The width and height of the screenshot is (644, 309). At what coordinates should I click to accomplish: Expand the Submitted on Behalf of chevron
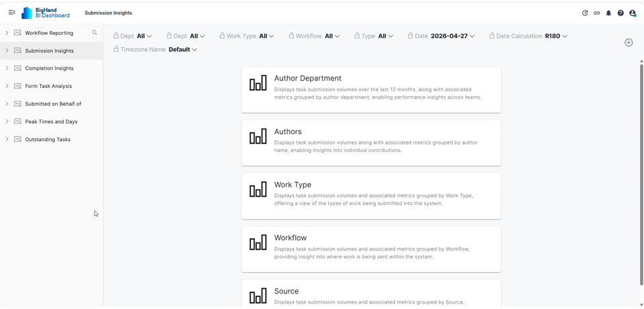7,103
